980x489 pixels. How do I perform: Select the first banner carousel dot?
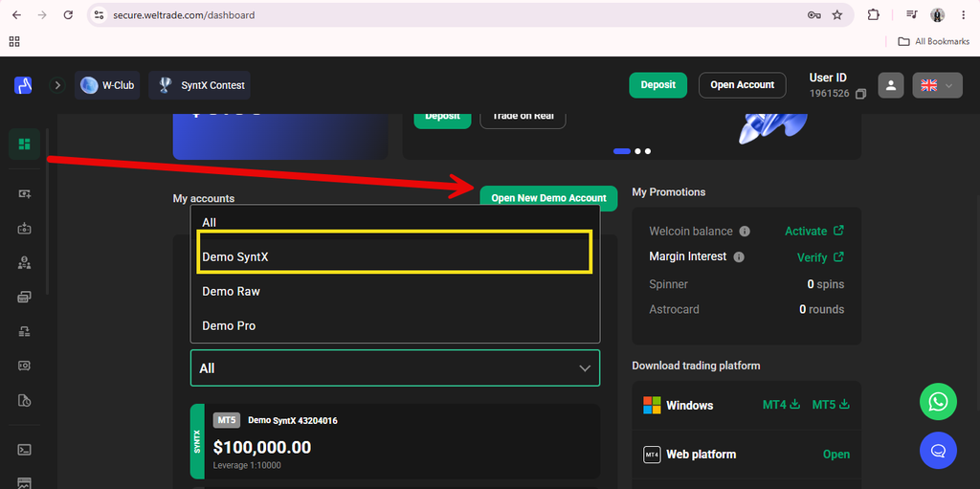[622, 150]
